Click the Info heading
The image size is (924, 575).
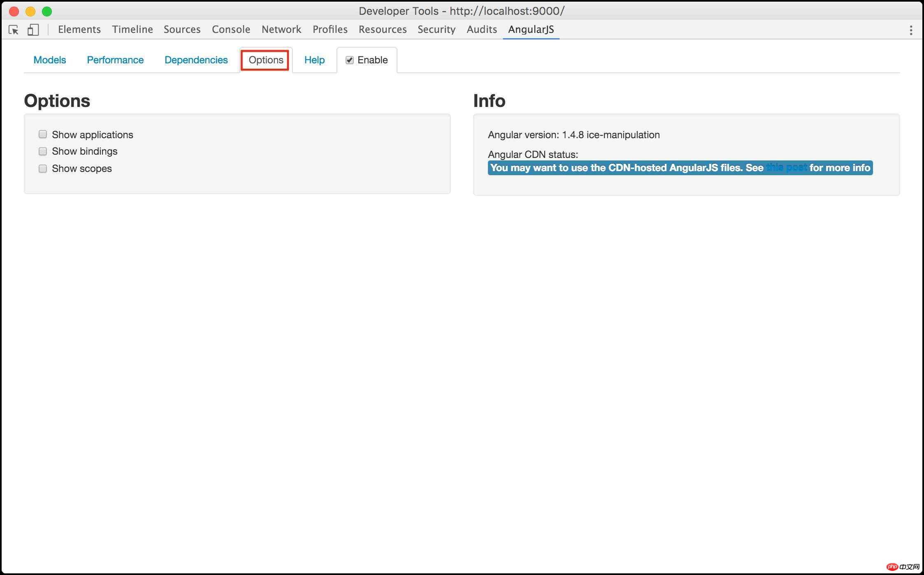click(x=489, y=101)
